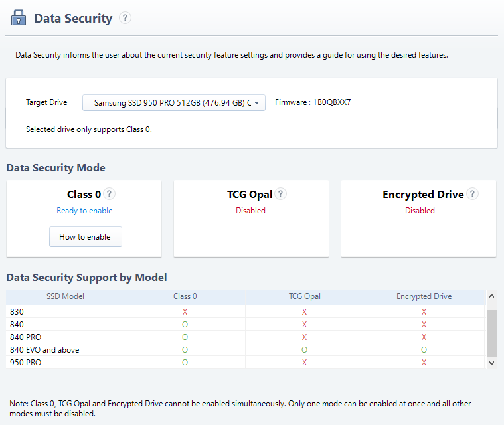Click the Data Security padlock icon
Image resolution: width=504 pixels, height=425 pixels.
pos(19,18)
